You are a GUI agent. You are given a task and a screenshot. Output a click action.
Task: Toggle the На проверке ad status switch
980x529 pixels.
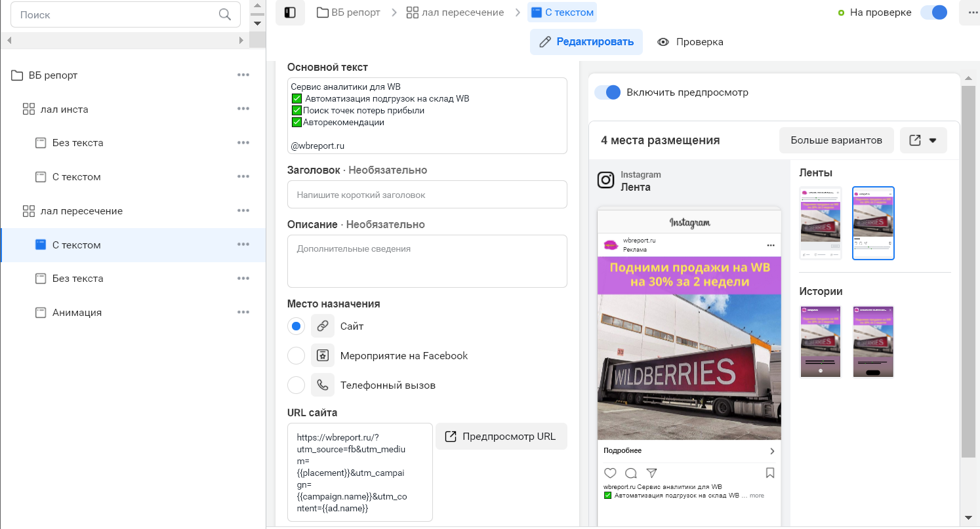pyautogui.click(x=933, y=12)
